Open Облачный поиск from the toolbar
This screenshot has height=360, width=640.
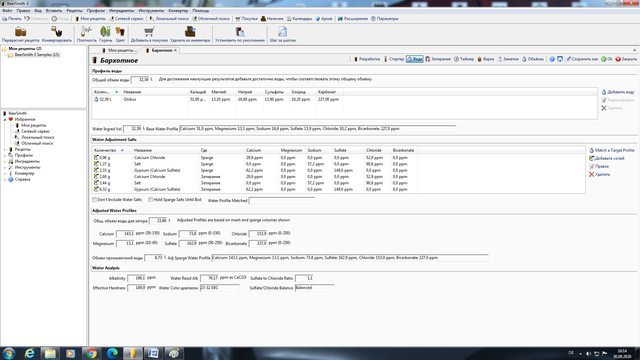tap(211, 19)
